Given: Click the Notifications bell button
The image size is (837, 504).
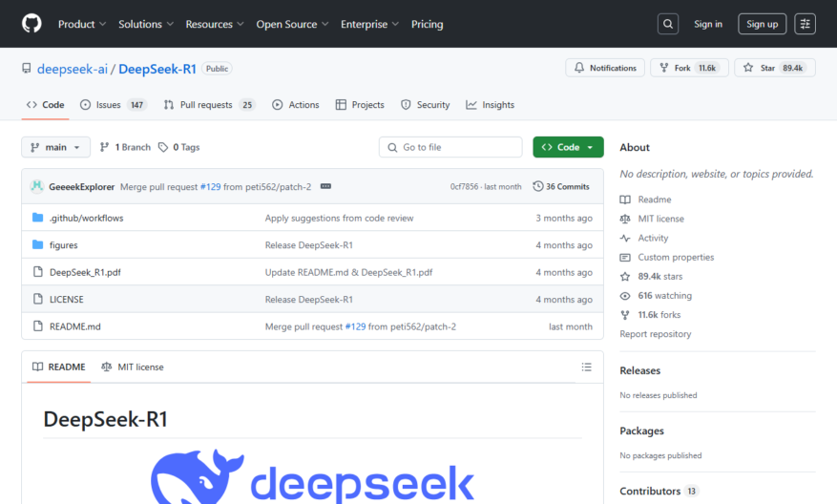Looking at the screenshot, I should click(x=605, y=68).
